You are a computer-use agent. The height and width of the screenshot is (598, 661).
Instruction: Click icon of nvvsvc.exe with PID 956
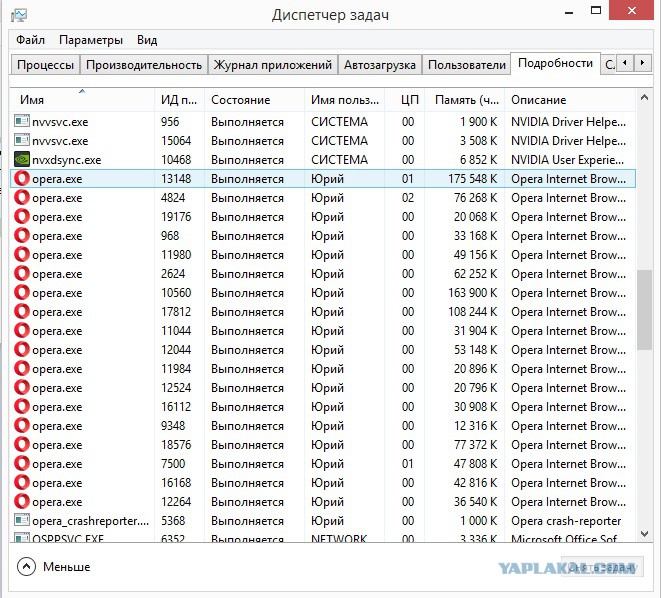(x=22, y=121)
